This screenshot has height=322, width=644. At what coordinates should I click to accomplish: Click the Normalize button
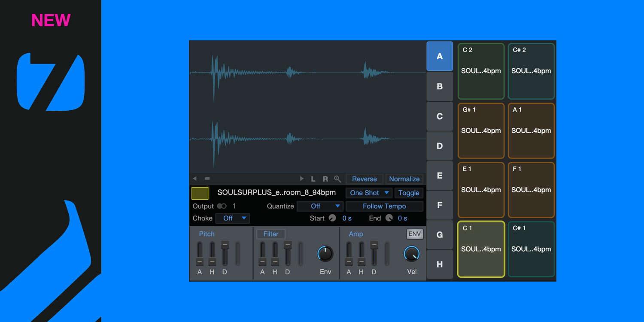[404, 179]
